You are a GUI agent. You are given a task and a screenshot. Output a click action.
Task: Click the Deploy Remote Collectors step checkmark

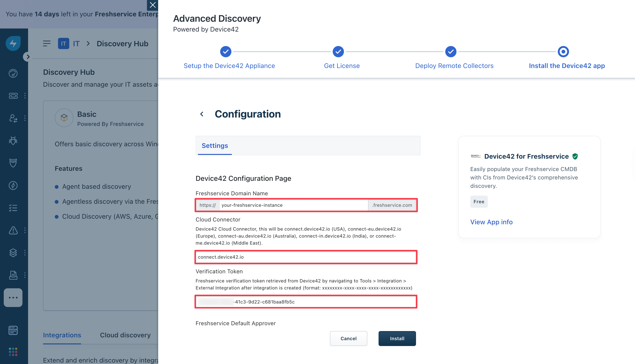tap(451, 51)
